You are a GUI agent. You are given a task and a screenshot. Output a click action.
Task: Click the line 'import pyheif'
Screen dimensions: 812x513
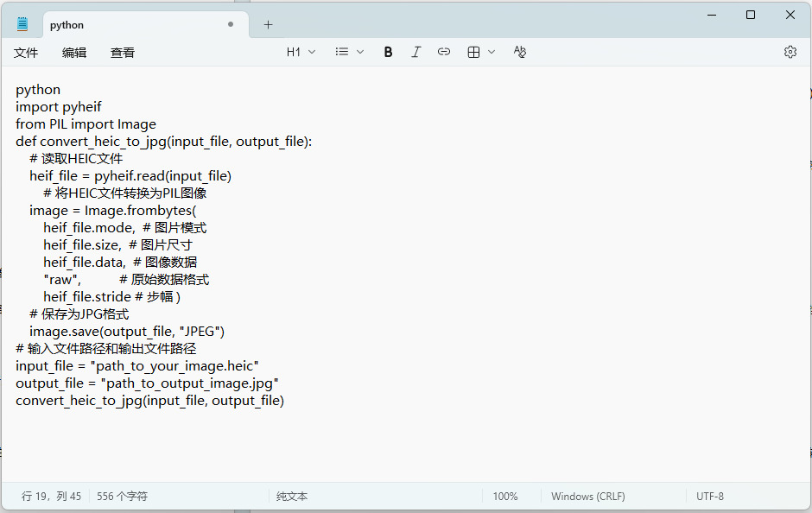point(59,106)
